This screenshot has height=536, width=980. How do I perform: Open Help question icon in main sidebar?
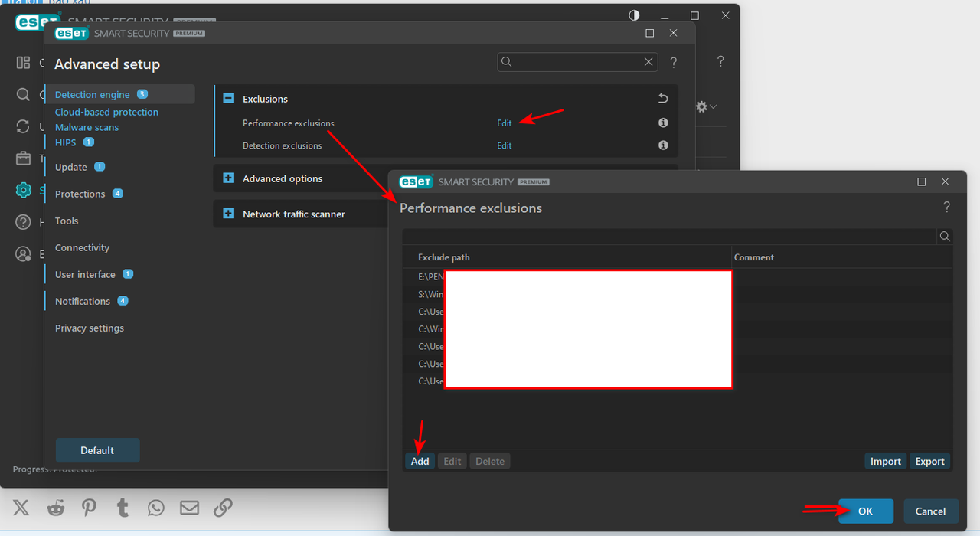23,222
